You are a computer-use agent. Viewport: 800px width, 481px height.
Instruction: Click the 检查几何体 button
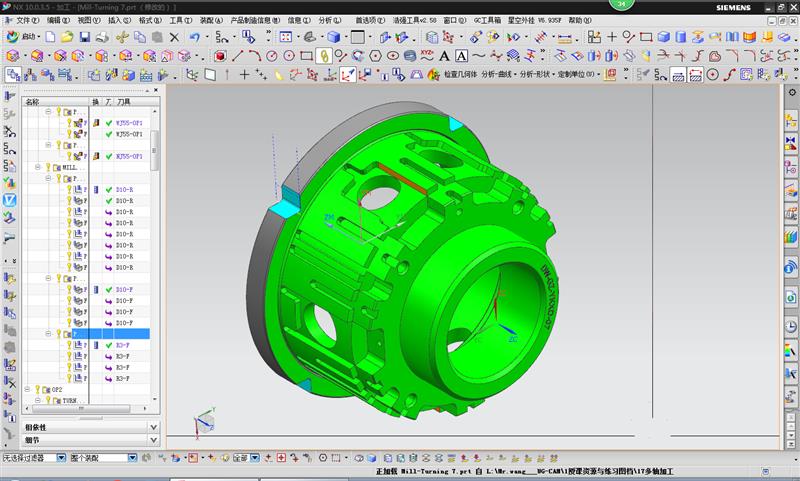pyautogui.click(x=460, y=74)
